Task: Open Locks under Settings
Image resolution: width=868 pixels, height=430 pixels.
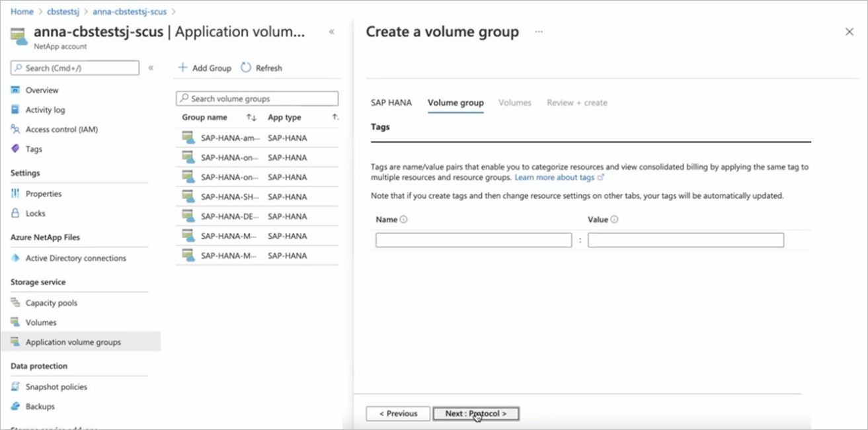Action: click(x=35, y=213)
